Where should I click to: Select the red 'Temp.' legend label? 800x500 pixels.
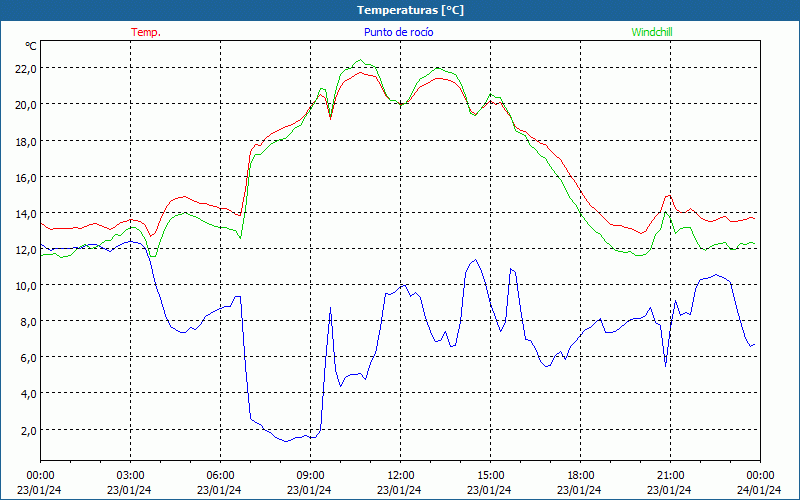(146, 32)
